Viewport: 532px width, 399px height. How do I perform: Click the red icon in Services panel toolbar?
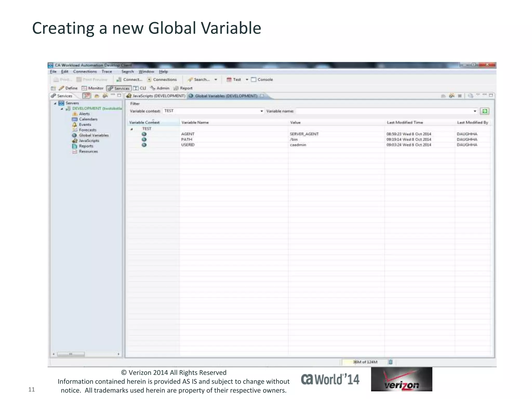(86, 96)
